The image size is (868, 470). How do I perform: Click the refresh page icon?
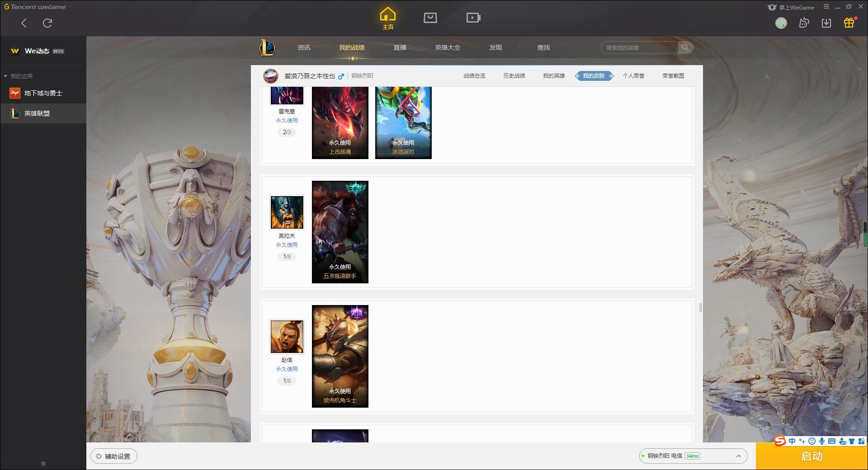(x=47, y=23)
